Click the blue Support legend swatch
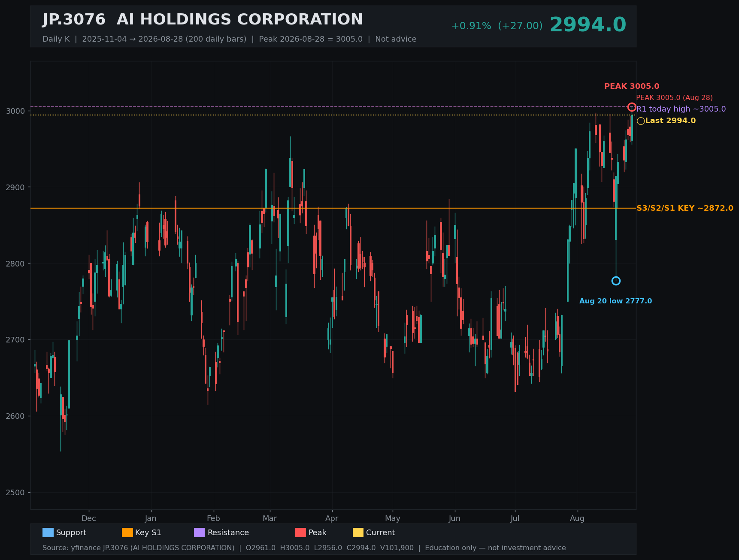The height and width of the screenshot is (560, 739). [x=48, y=533]
